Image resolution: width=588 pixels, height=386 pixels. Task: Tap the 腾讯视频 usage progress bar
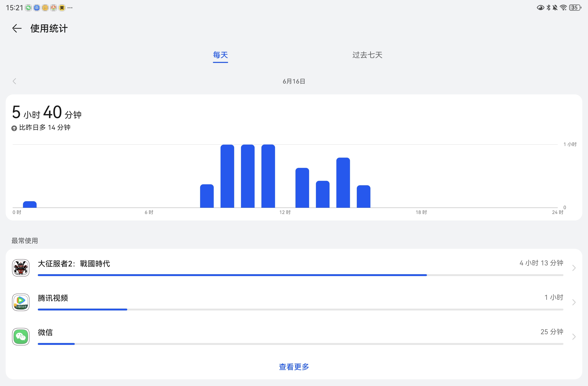(301, 309)
